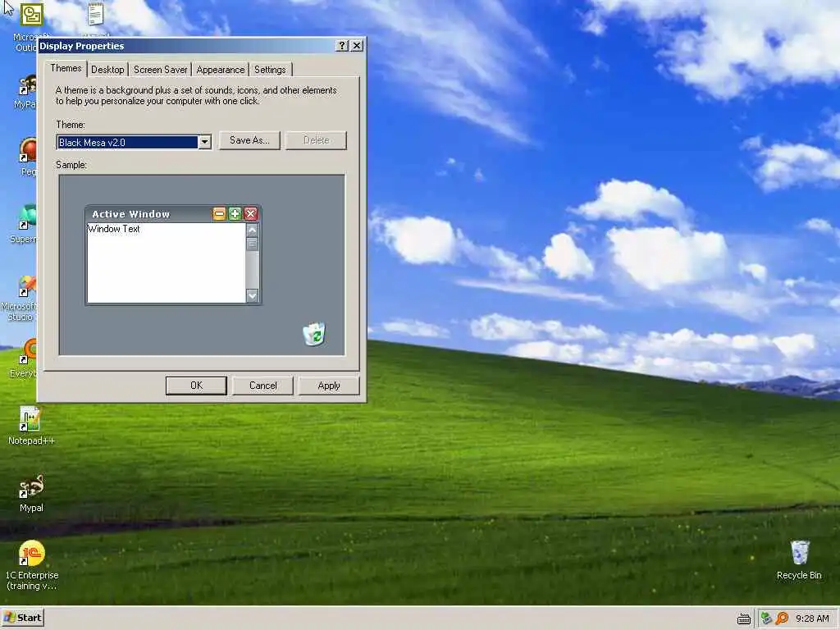This screenshot has width=840, height=630.
Task: Click sample window scrollbar down arrow
Action: click(x=253, y=295)
